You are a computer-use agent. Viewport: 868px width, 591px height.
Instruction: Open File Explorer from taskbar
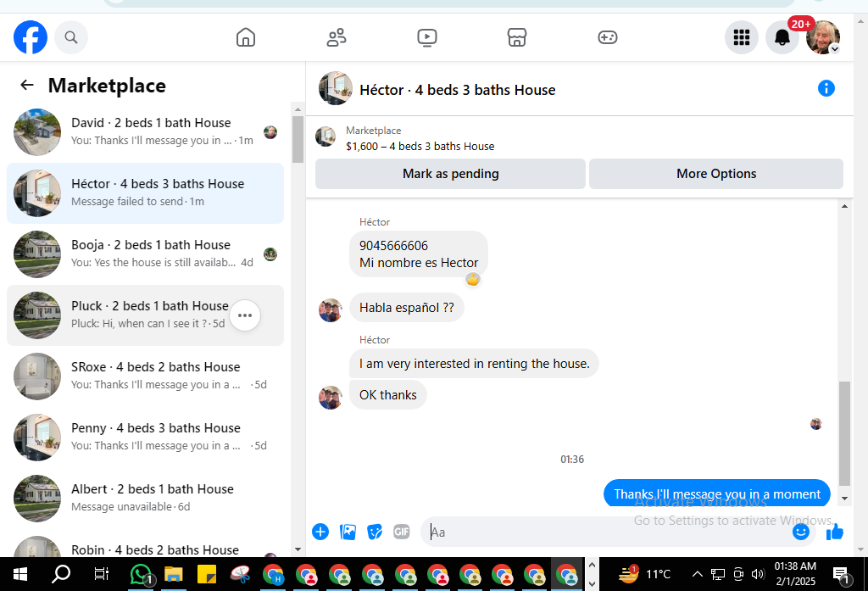tap(173, 574)
